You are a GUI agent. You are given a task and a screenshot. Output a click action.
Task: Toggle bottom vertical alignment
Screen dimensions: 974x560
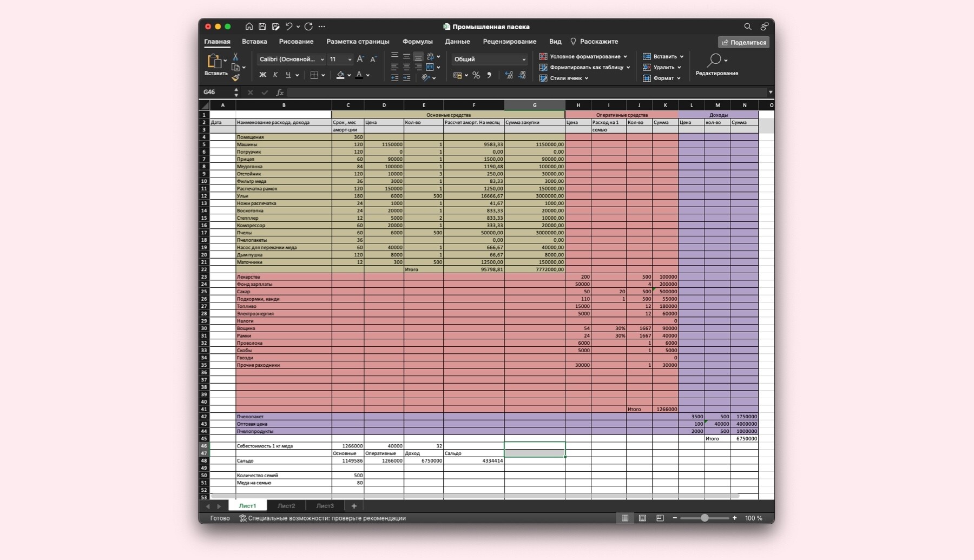(x=418, y=56)
